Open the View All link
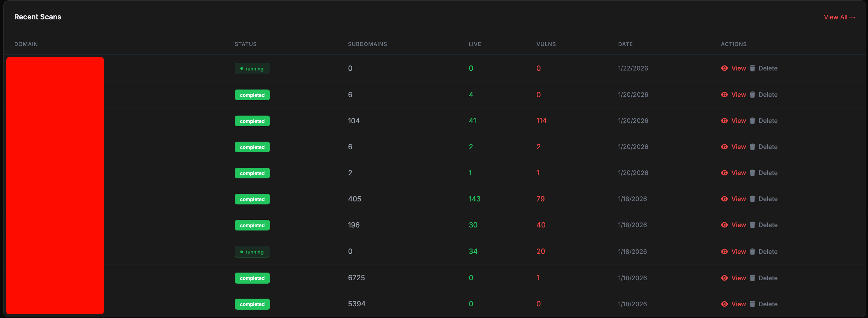This screenshot has width=868, height=318. point(839,17)
